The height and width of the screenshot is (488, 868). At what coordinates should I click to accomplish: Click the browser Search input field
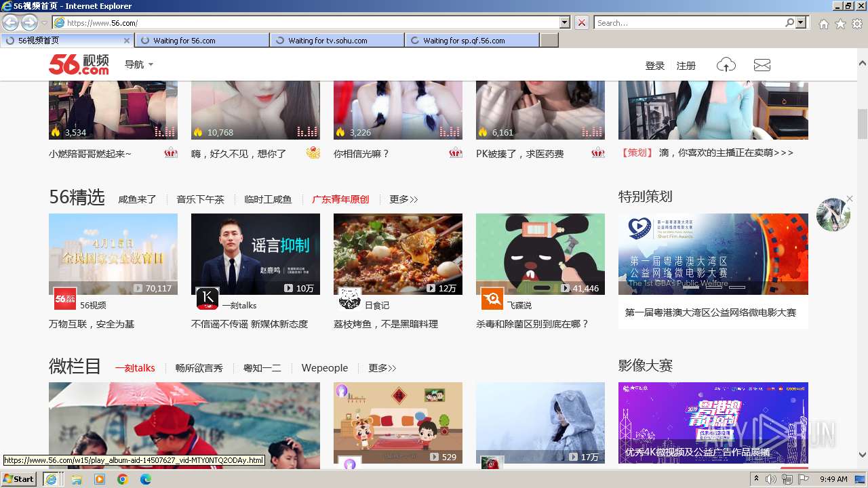[690, 22]
